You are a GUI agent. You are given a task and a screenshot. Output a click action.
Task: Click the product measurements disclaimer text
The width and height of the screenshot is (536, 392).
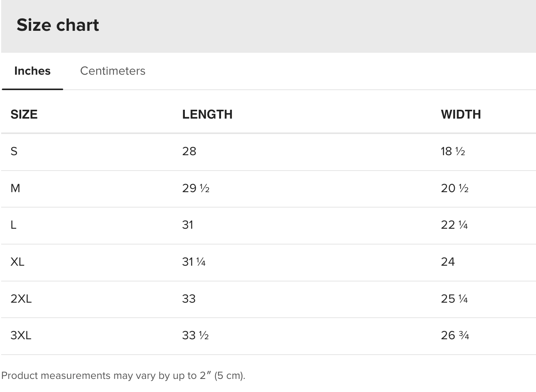pyautogui.click(x=123, y=375)
